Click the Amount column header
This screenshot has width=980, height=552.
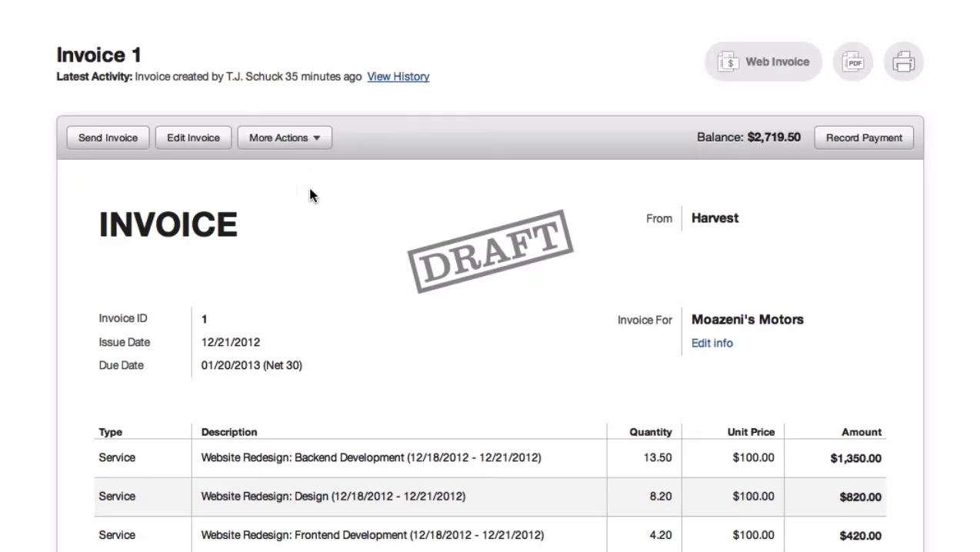pos(862,432)
